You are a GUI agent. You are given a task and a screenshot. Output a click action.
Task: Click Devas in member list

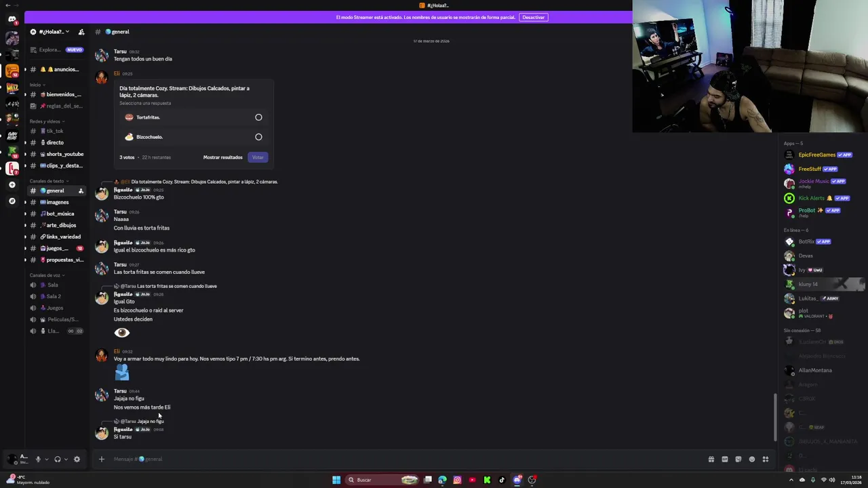click(x=823, y=256)
